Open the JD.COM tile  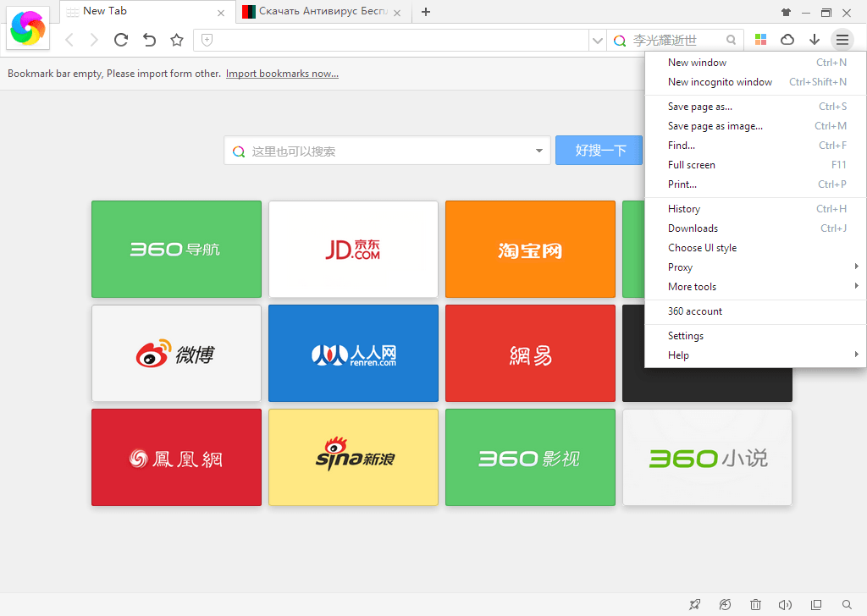tap(353, 249)
